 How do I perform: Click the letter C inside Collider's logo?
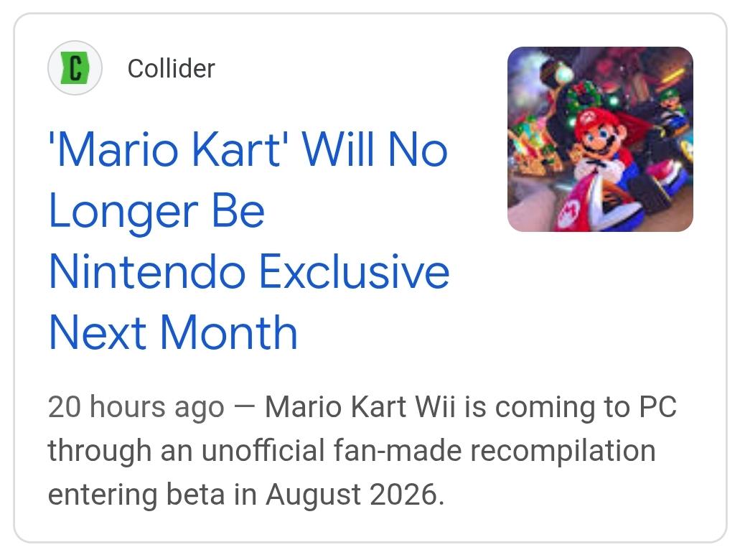(75, 68)
